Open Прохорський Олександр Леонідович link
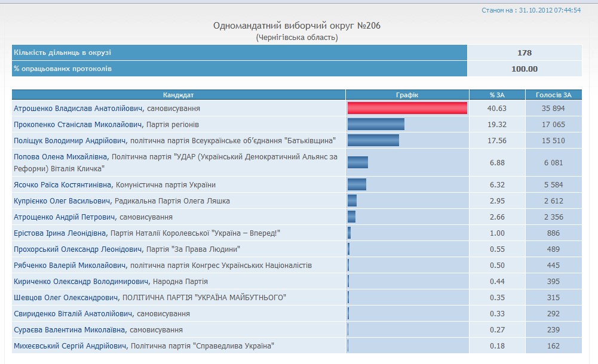Viewport: 598px width, 364px height. click(x=78, y=249)
